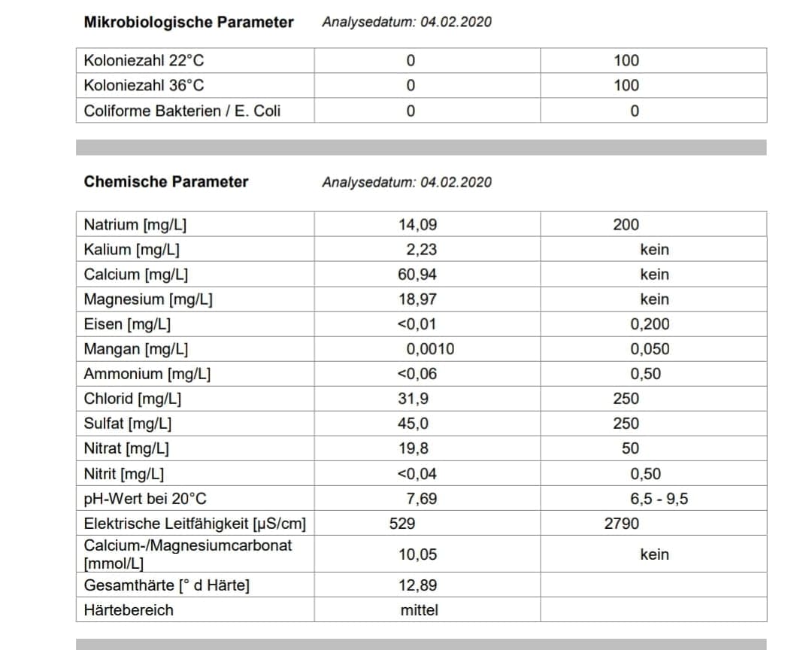Screen dimensions: 812x650
Task: Click the Kalium [mg/L] row label
Action: 132,249
